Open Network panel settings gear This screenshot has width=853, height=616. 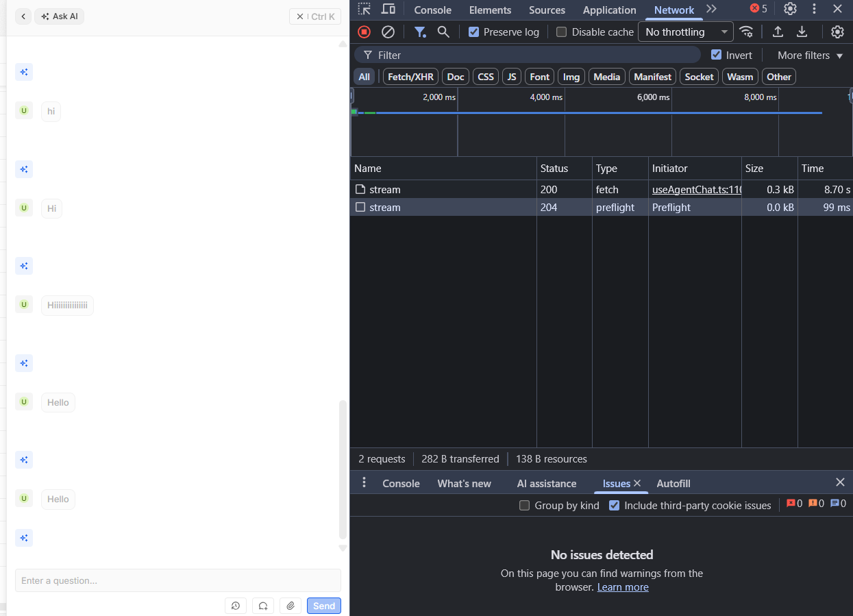point(837,32)
